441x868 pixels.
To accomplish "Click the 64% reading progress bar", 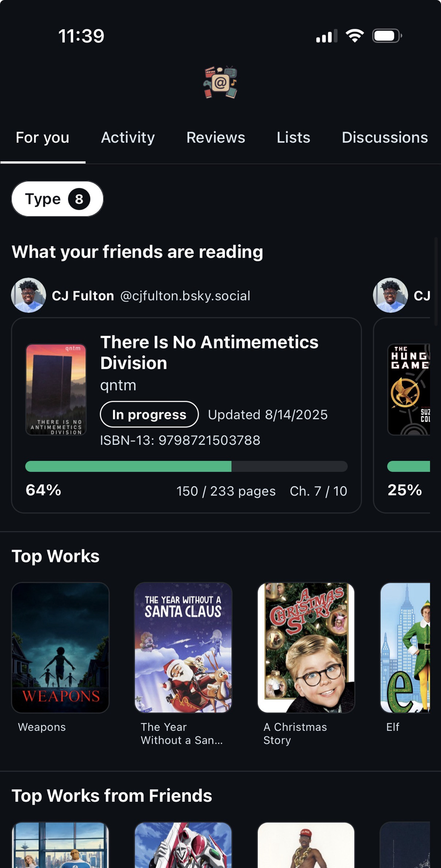I will (x=186, y=467).
